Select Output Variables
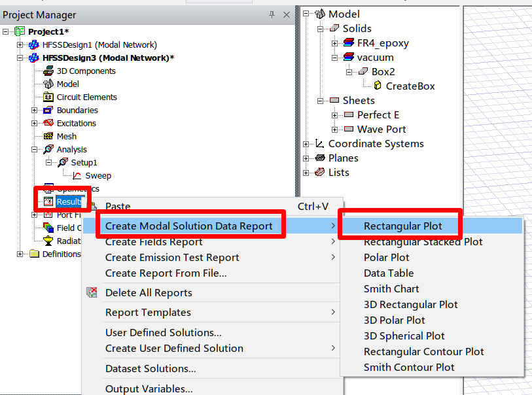 point(213,388)
